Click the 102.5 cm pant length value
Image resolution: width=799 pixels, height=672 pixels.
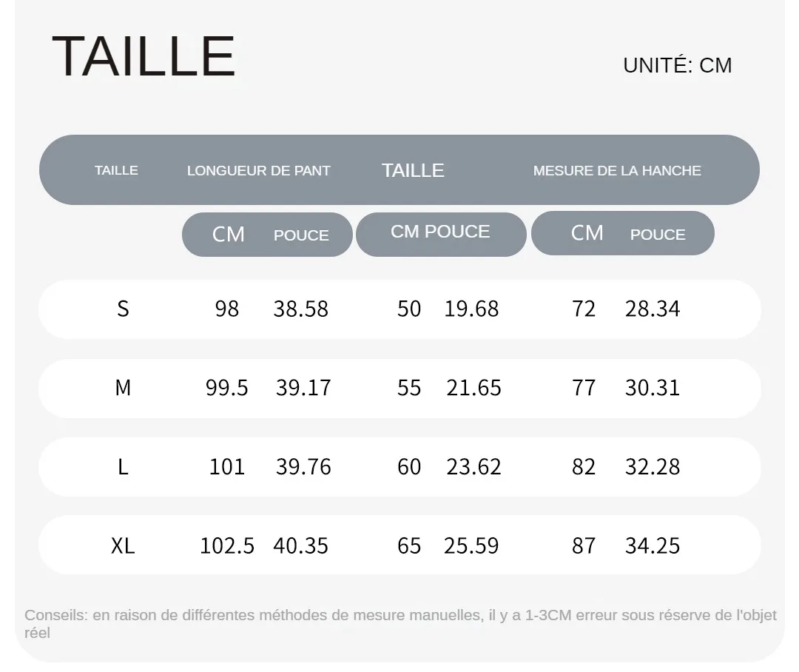tap(227, 545)
